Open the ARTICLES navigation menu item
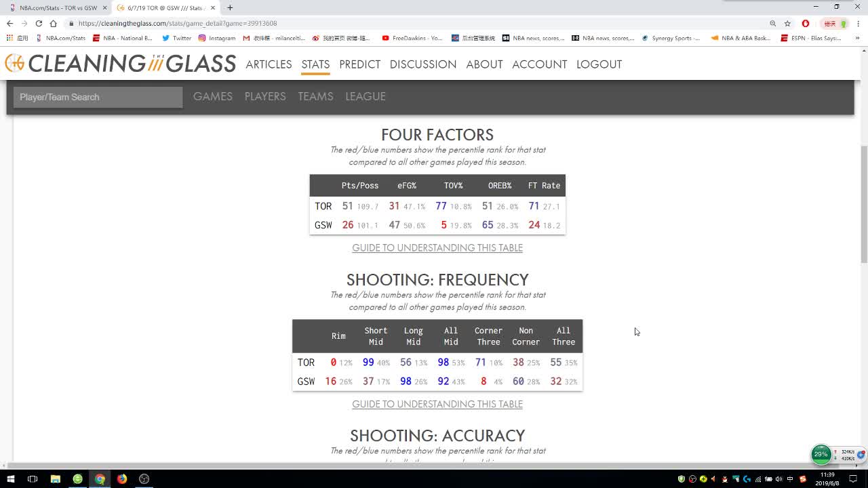The height and width of the screenshot is (488, 868). (269, 64)
